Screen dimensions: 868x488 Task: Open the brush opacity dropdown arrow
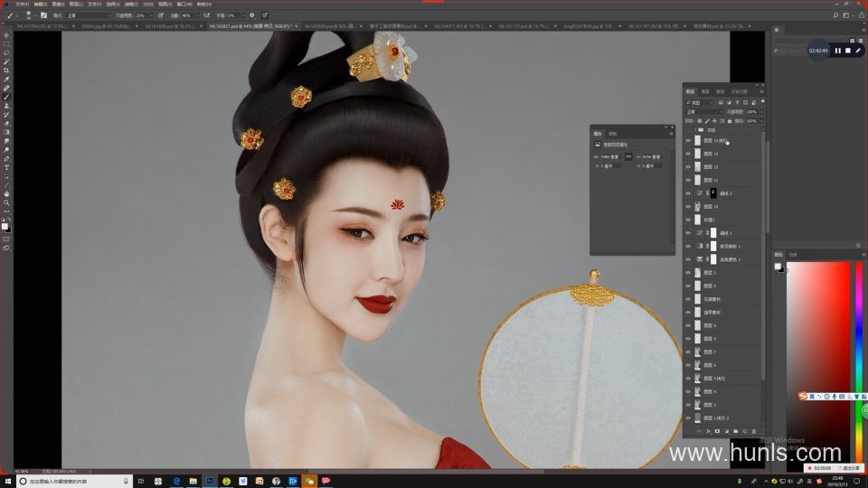click(151, 15)
